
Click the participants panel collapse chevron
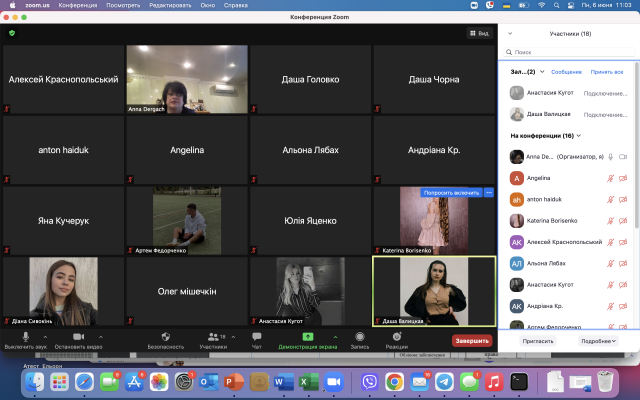(510, 33)
